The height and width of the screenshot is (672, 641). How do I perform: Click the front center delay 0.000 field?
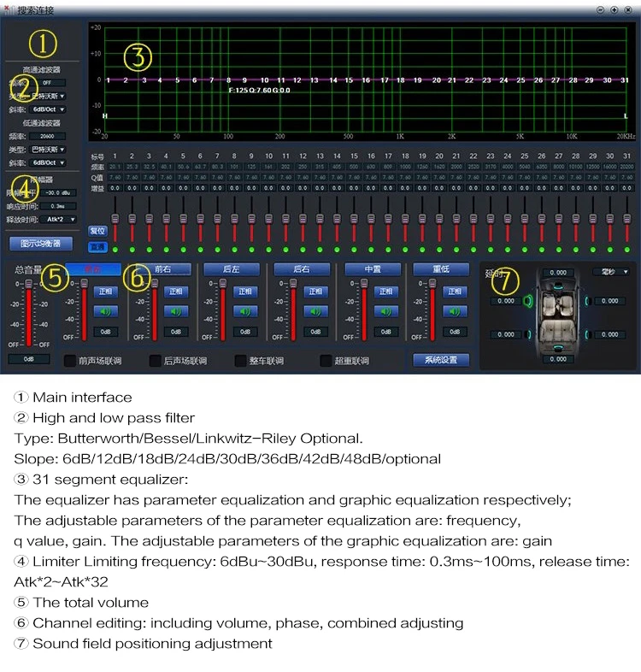coord(558,273)
